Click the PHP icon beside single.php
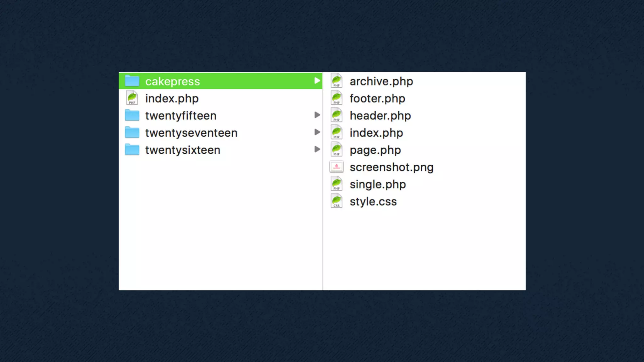 [336, 184]
